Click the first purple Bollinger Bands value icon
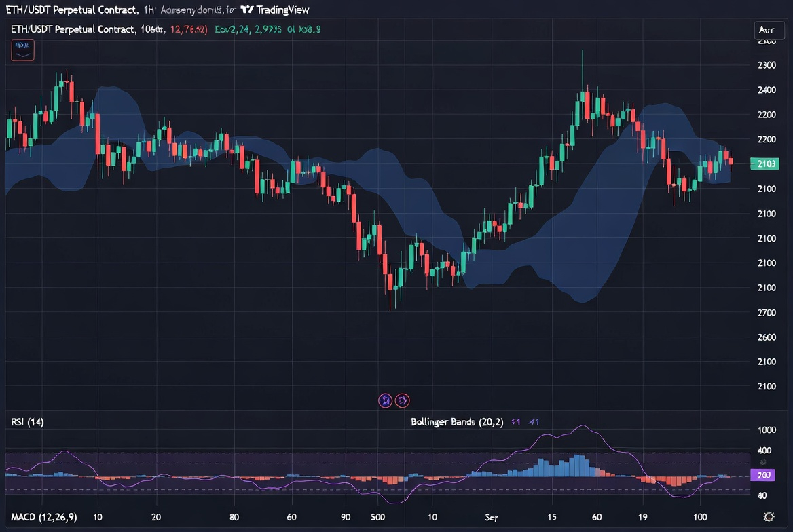The width and height of the screenshot is (793, 532). coord(515,422)
